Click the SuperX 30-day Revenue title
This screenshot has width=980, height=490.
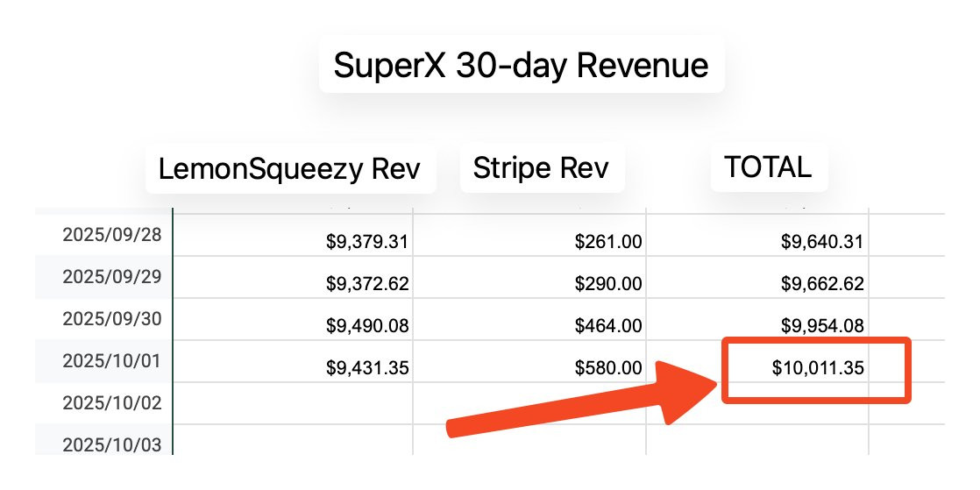coord(521,65)
